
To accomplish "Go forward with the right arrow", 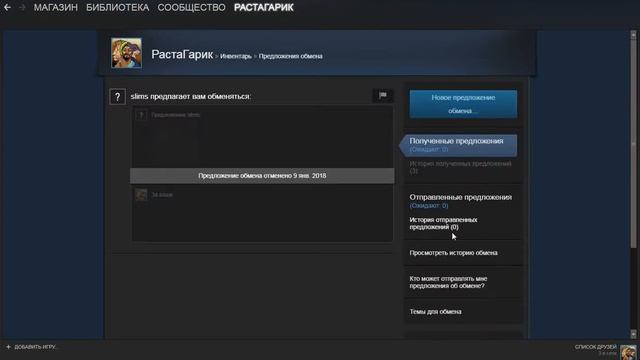I will pos(22,7).
